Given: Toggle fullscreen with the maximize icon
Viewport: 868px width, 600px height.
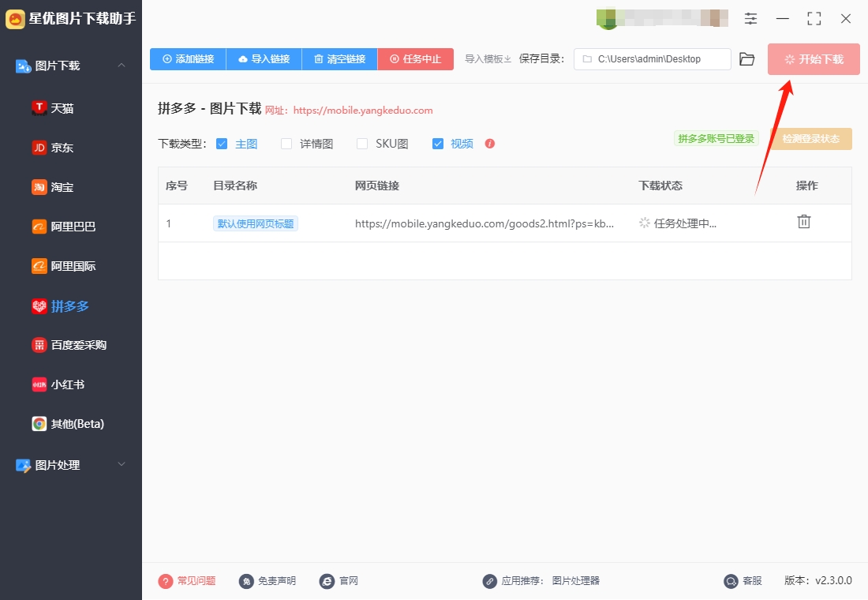Looking at the screenshot, I should tap(814, 19).
